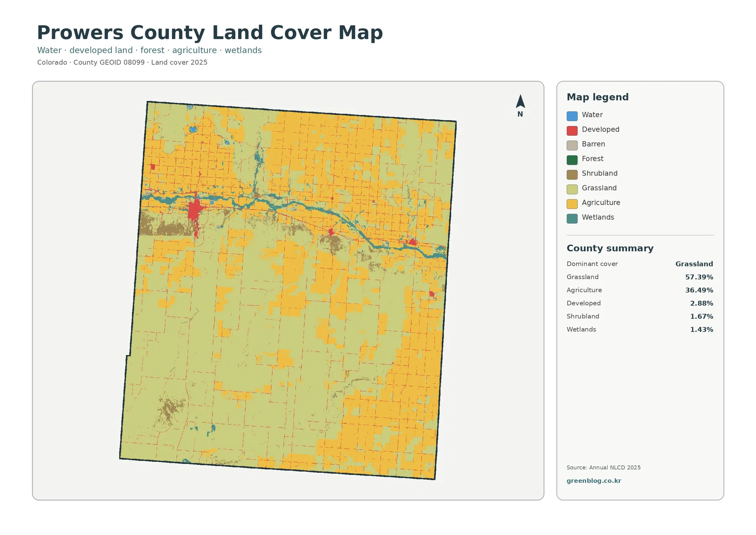Click the 'Developed' row label in County summary

click(584, 303)
